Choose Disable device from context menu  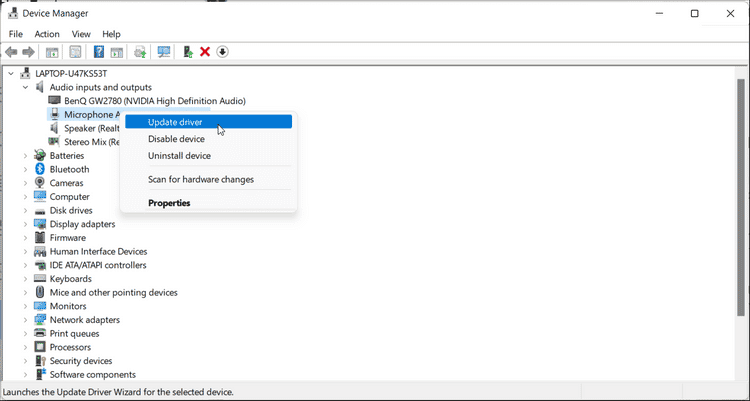pos(209,139)
